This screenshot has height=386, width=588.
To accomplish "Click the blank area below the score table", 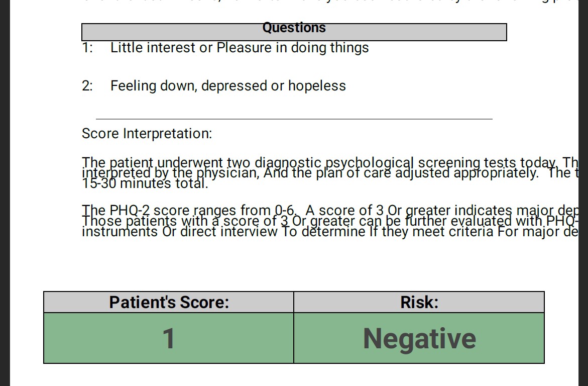I will tap(294, 374).
